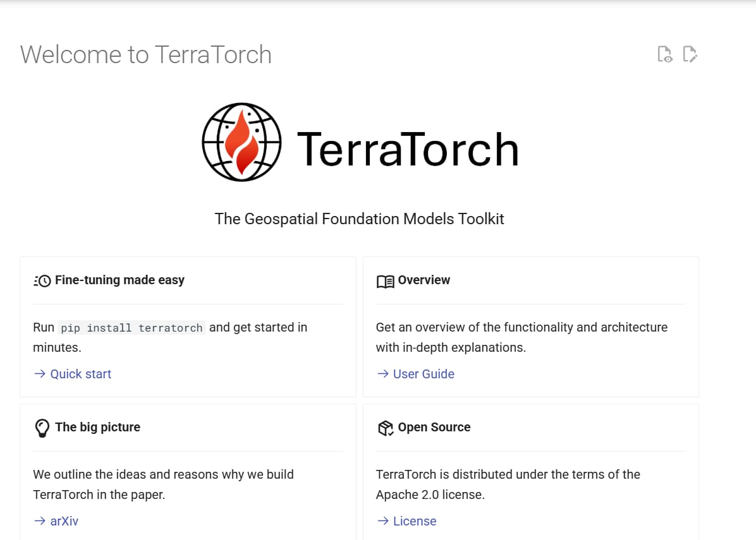Click the lightbulb icon beside The big picture
Screen dimensions: 756x540
pos(42,428)
